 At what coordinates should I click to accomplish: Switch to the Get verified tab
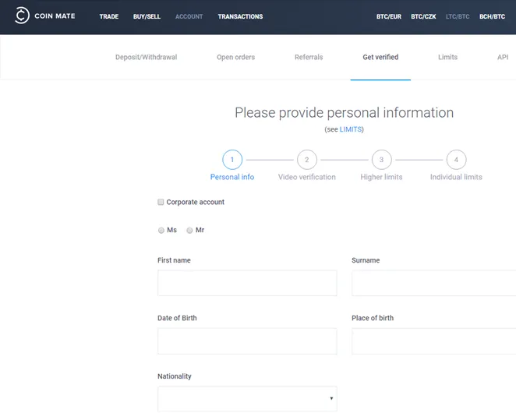[380, 57]
